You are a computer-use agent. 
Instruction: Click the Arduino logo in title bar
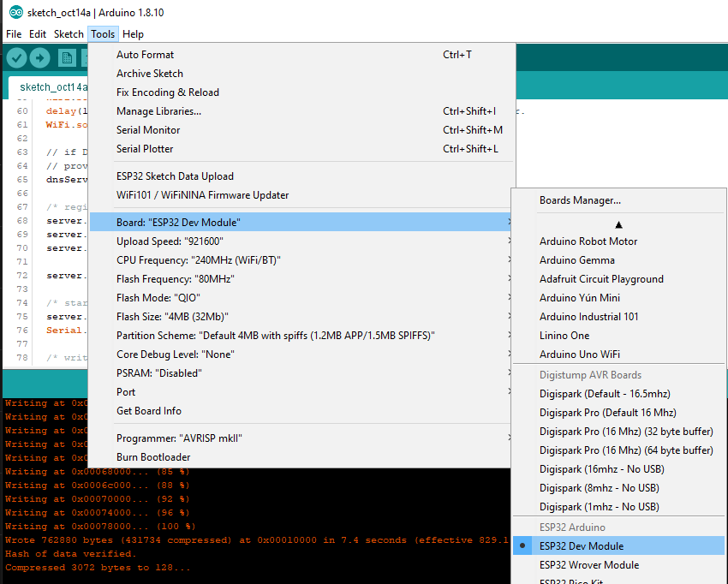click(x=16, y=13)
